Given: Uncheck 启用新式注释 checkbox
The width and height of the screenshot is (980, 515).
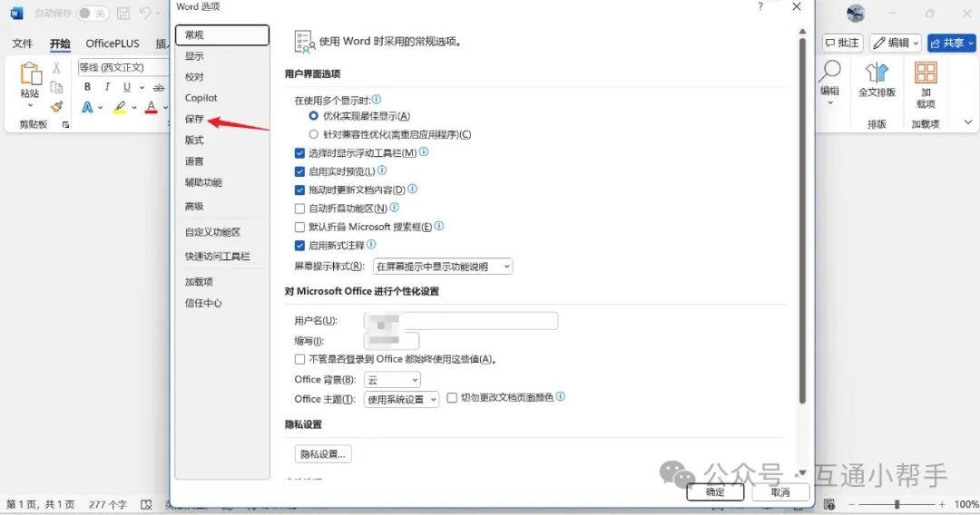Looking at the screenshot, I should (x=300, y=246).
